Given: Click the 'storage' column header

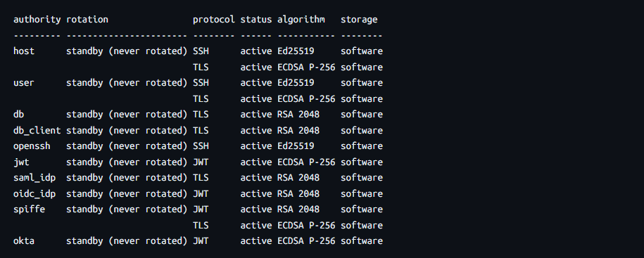Looking at the screenshot, I should click(359, 20).
